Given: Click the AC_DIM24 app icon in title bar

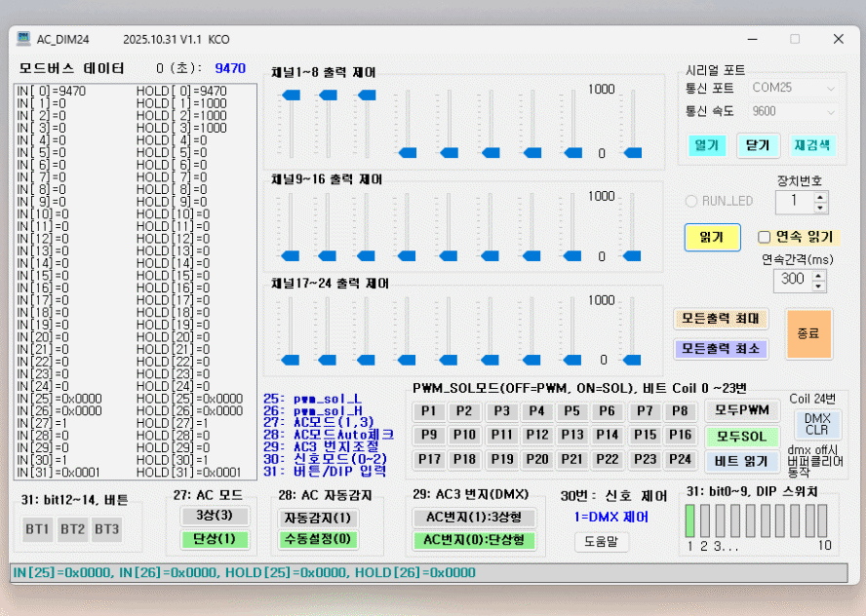Looking at the screenshot, I should [23, 39].
